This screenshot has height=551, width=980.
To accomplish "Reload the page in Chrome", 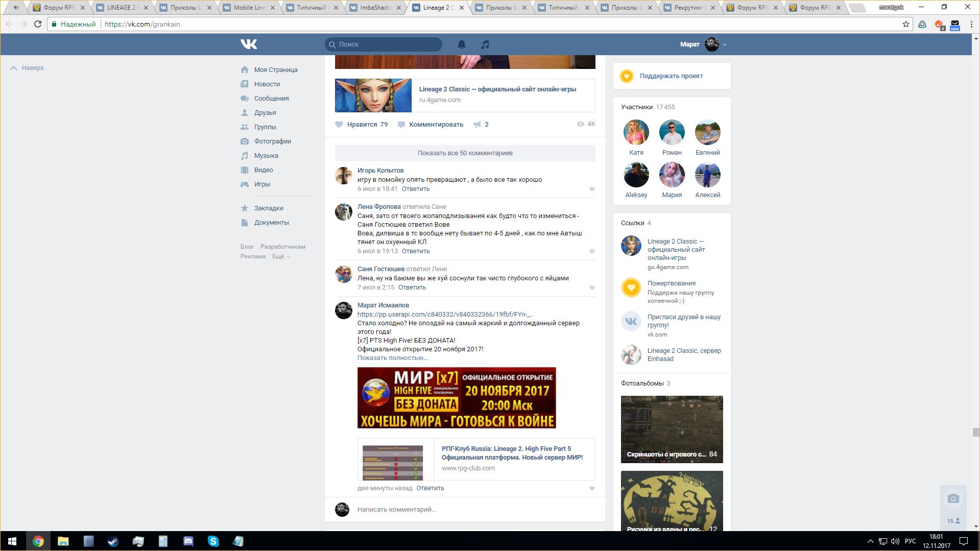I will click(x=38, y=24).
